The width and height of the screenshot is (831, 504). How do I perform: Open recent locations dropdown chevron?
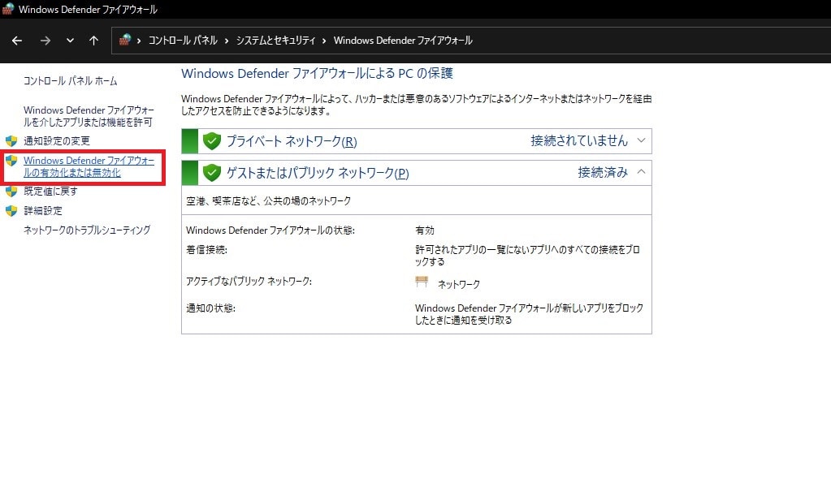[70, 41]
